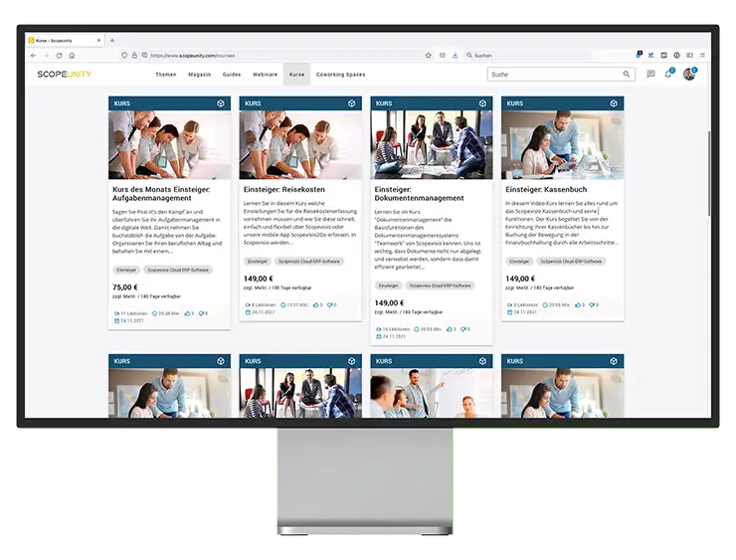Open the Coworking Spaces menu item

341,75
